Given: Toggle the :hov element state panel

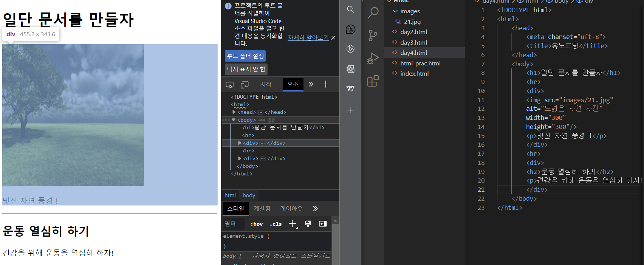Looking at the screenshot, I should 257,224.
